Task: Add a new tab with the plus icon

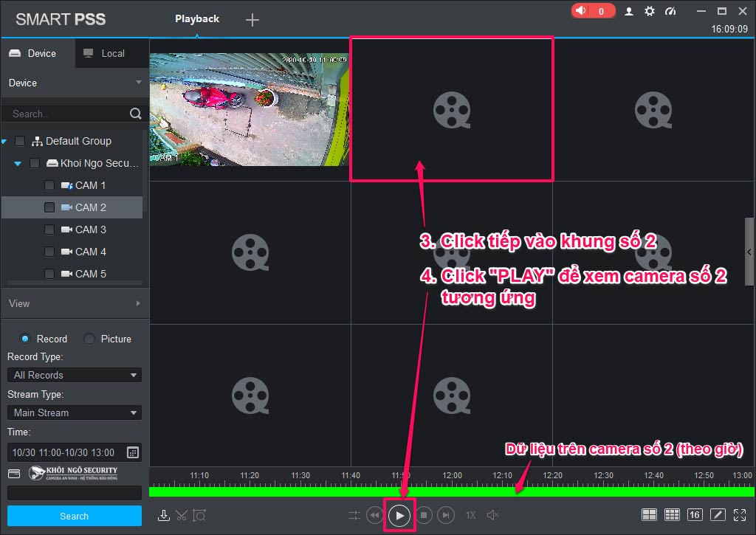Action: click(252, 20)
